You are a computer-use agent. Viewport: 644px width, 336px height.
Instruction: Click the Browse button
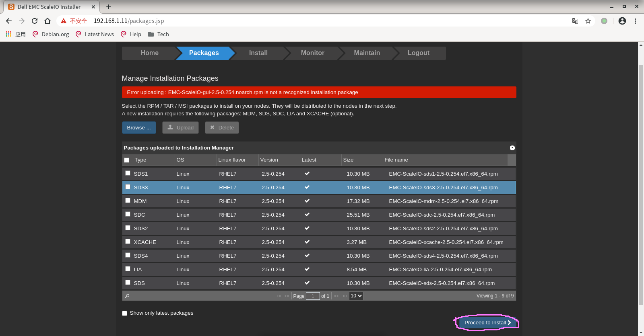pos(139,128)
